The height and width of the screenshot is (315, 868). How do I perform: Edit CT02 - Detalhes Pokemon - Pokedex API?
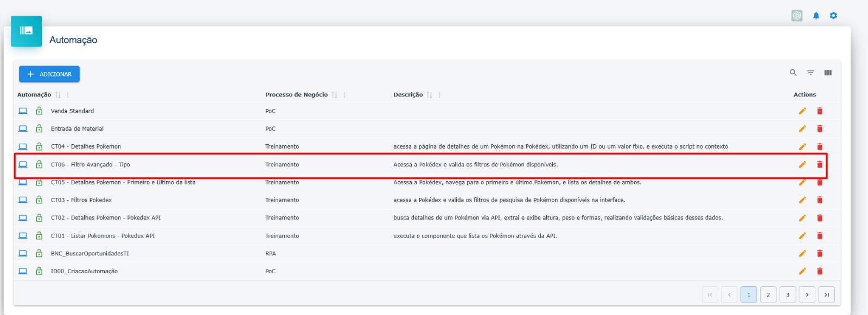(x=802, y=218)
